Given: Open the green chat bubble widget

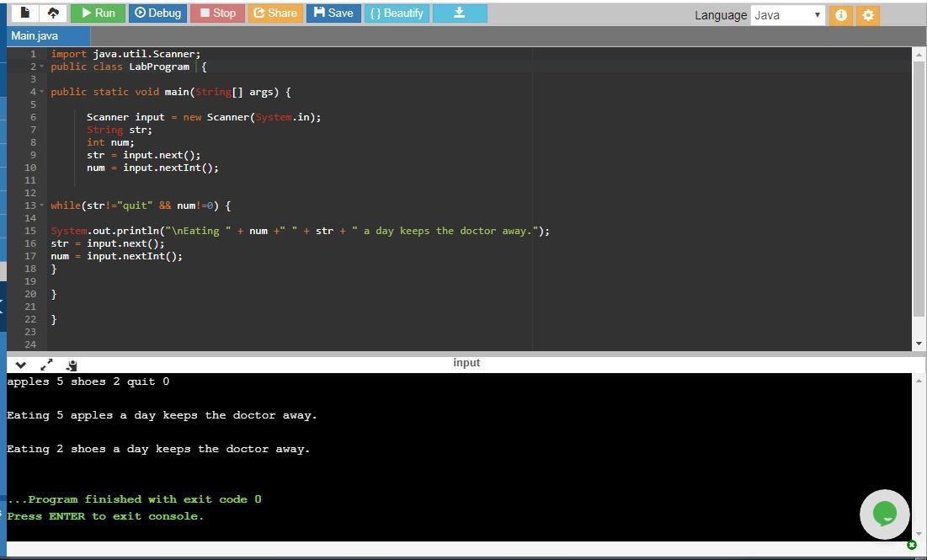Looking at the screenshot, I should [884, 514].
